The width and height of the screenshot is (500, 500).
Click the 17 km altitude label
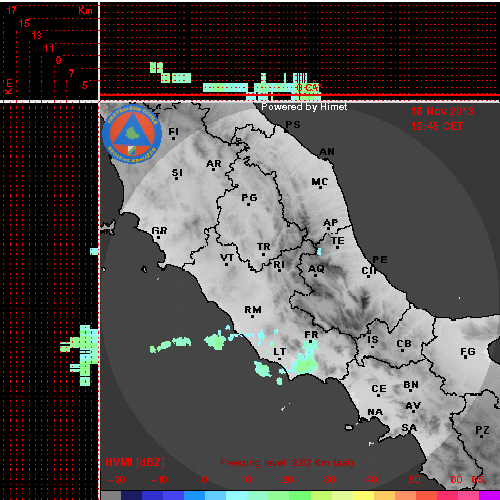coord(12,10)
